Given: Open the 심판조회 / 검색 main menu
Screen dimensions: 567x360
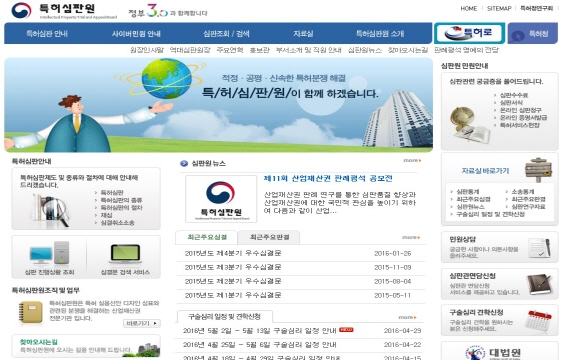Looking at the screenshot, I should (x=226, y=34).
